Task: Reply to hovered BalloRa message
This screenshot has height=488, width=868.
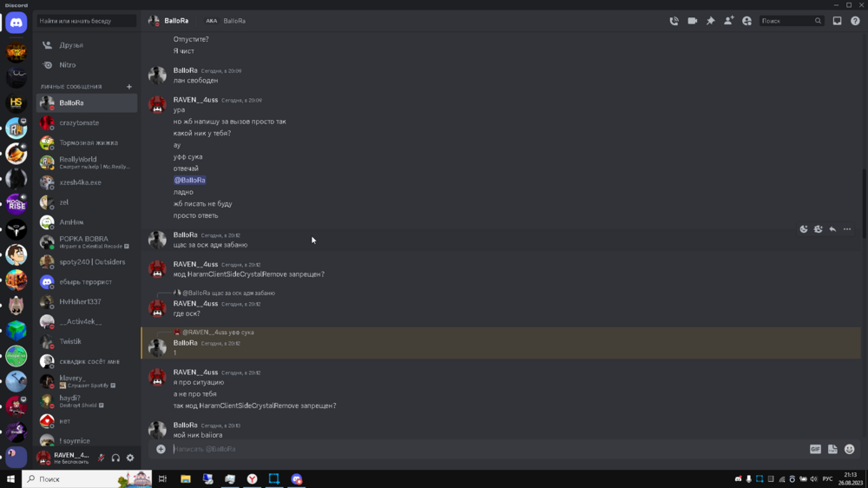Action: coord(832,229)
